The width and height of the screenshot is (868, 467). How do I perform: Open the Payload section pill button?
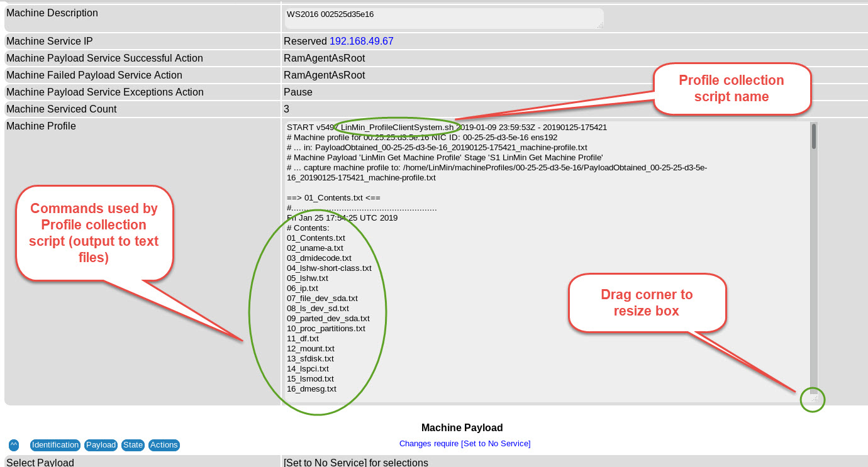101,445
